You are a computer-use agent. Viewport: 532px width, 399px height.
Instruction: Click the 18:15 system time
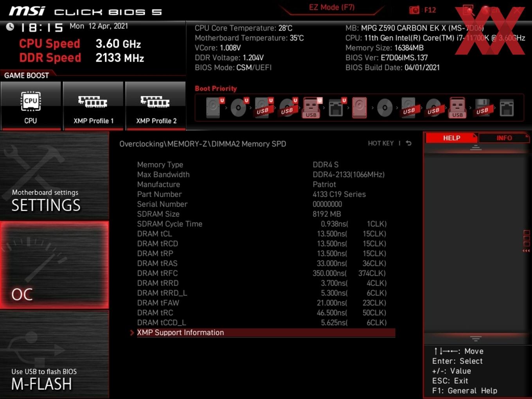click(x=42, y=27)
